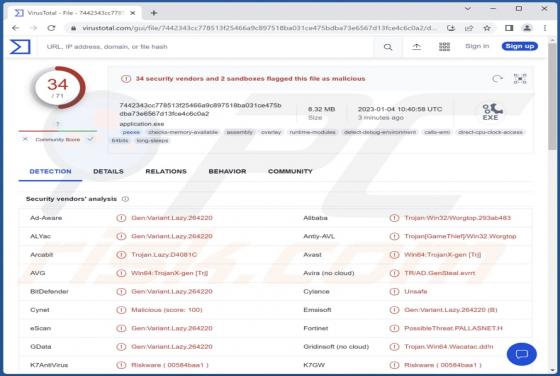Viewport: 560px width, 376px height.
Task: Click the detect-debug-environment tag
Action: (x=380, y=132)
